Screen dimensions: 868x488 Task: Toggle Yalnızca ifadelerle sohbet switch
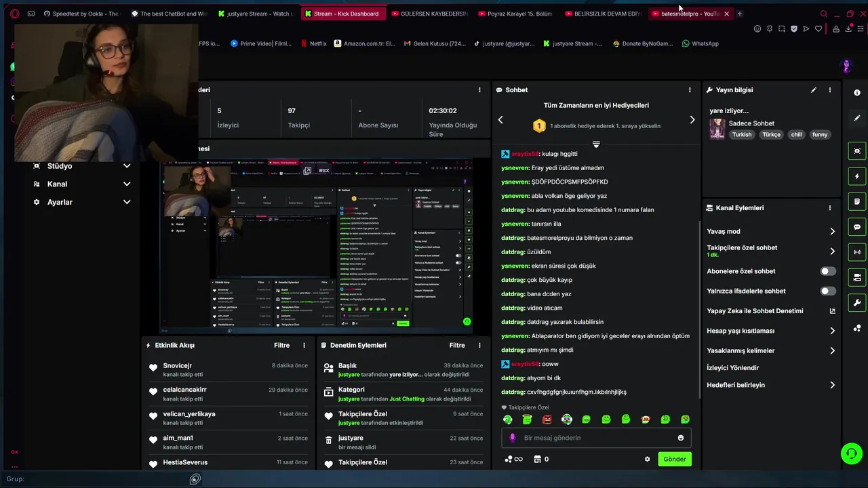[828, 291]
